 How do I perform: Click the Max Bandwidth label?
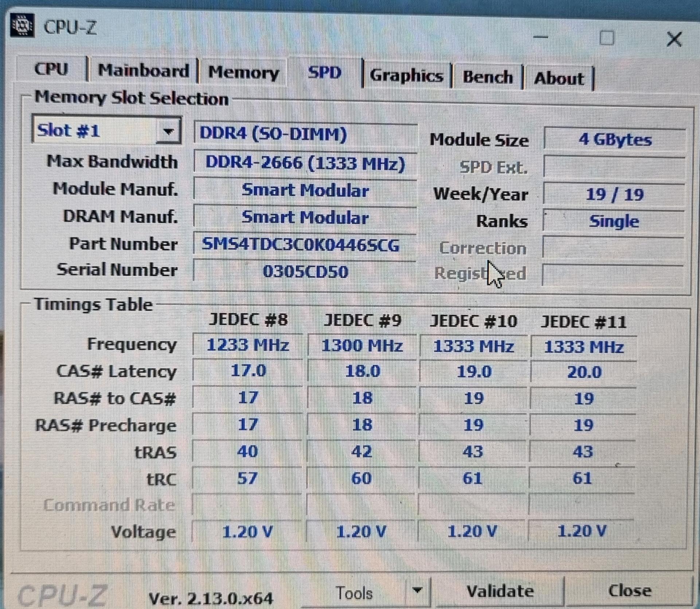pos(112,162)
